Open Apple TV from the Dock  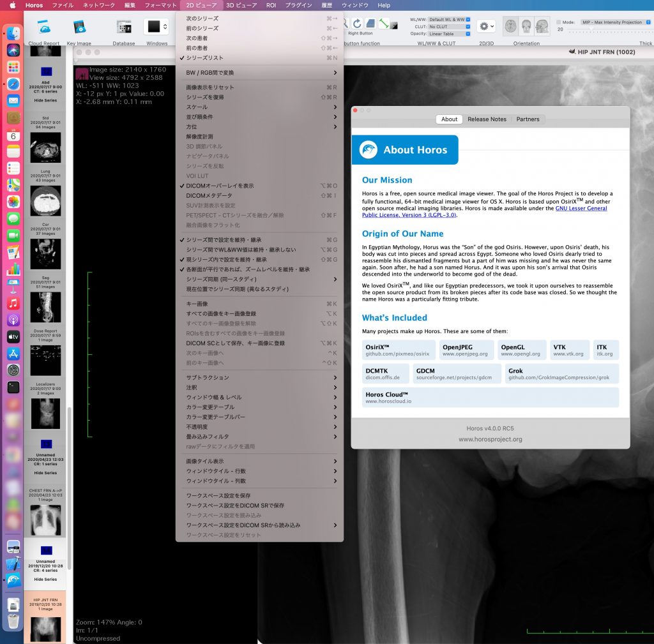[x=13, y=337]
